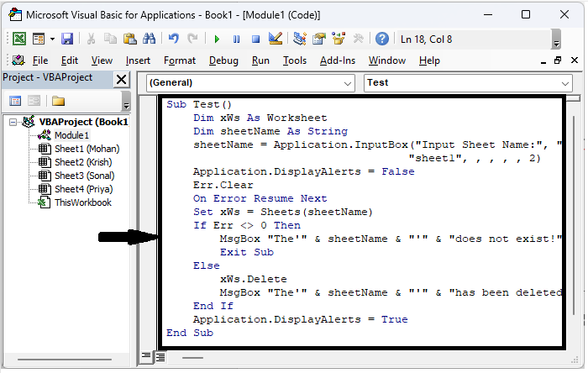Open Project pane toolbar options arrow

click(x=126, y=101)
